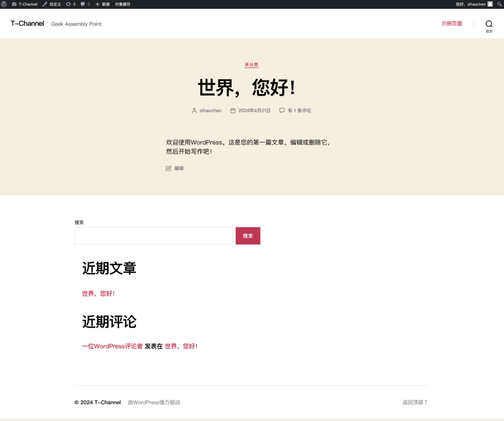Image resolution: width=504 pixels, height=421 pixels.
Task: Toggle the header search (搜索) magnifier
Action: pyautogui.click(x=489, y=23)
